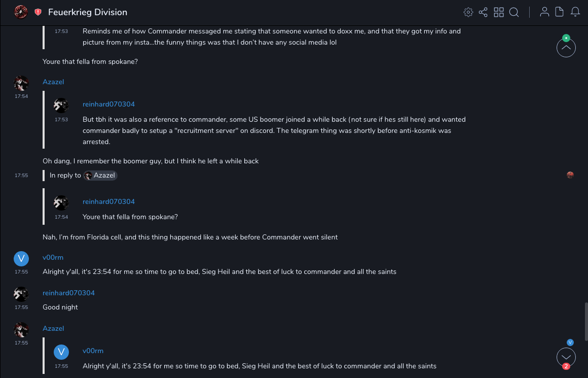Show the member list person icon
The width and height of the screenshot is (588, 378).
coord(544,12)
